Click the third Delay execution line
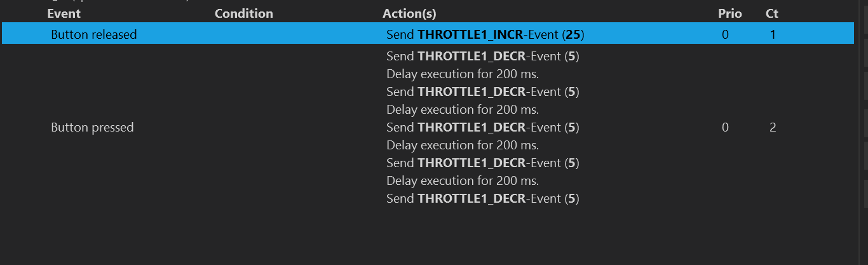The width and height of the screenshot is (868, 265). click(462, 145)
